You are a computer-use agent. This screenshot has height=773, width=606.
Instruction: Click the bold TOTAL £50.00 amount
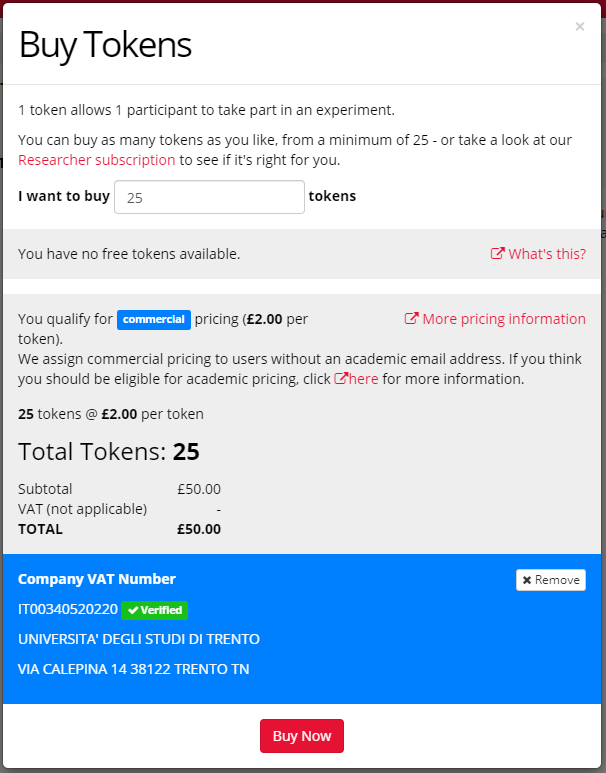(x=199, y=529)
